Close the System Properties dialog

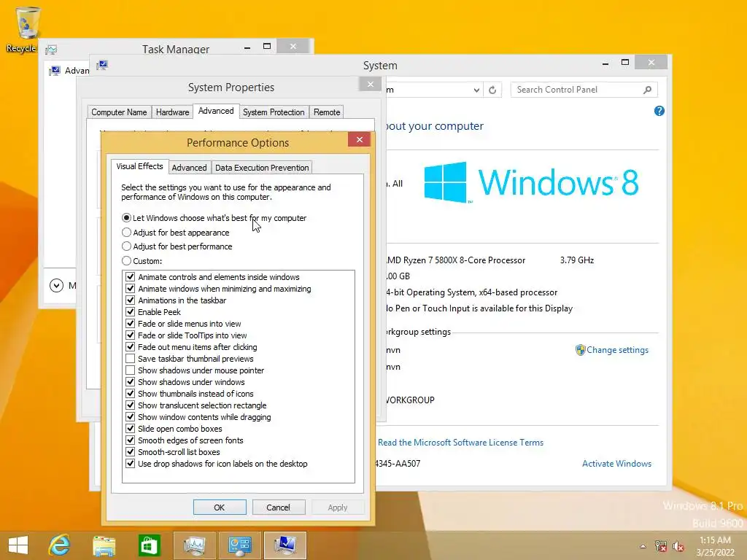[370, 85]
